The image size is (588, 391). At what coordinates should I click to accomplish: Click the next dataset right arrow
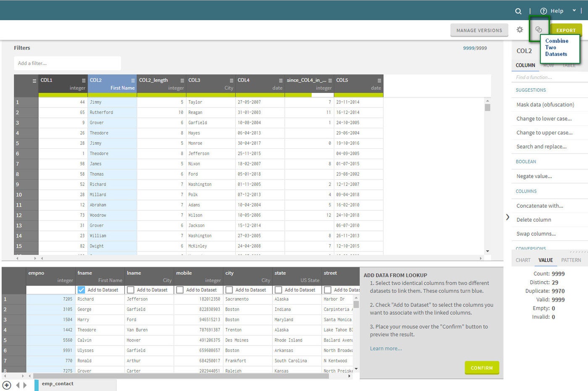click(x=25, y=385)
